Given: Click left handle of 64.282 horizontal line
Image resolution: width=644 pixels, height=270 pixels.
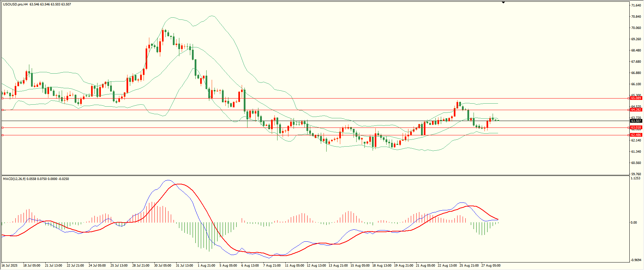Looking at the screenshot, I should pyautogui.click(x=3, y=110).
